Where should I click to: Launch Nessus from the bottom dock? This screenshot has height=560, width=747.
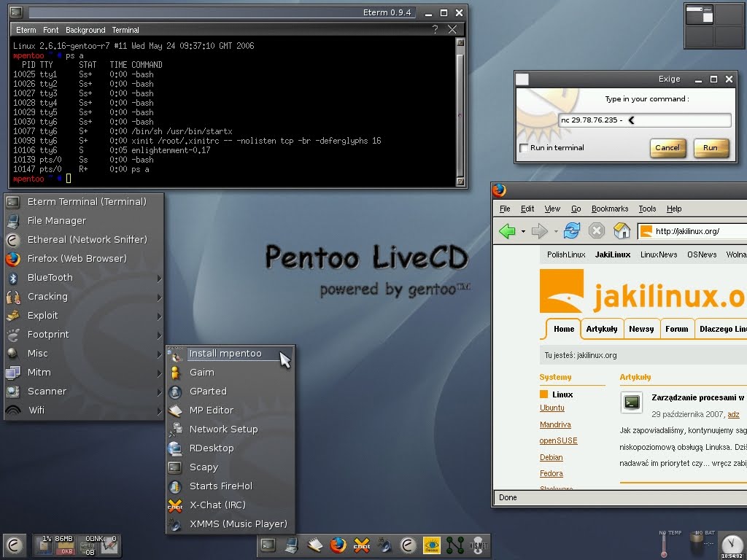(431, 545)
